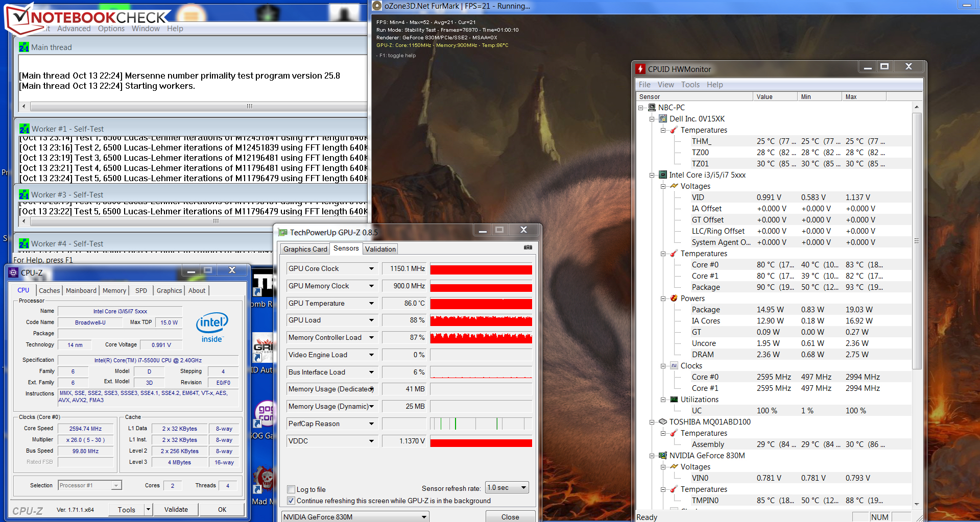Click the Intel Core processor chip icon
Image resolution: width=980 pixels, height=522 pixels.
pos(663,175)
